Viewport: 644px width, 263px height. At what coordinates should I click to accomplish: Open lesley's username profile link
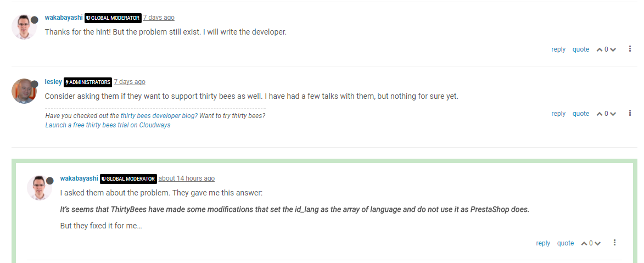coord(53,82)
